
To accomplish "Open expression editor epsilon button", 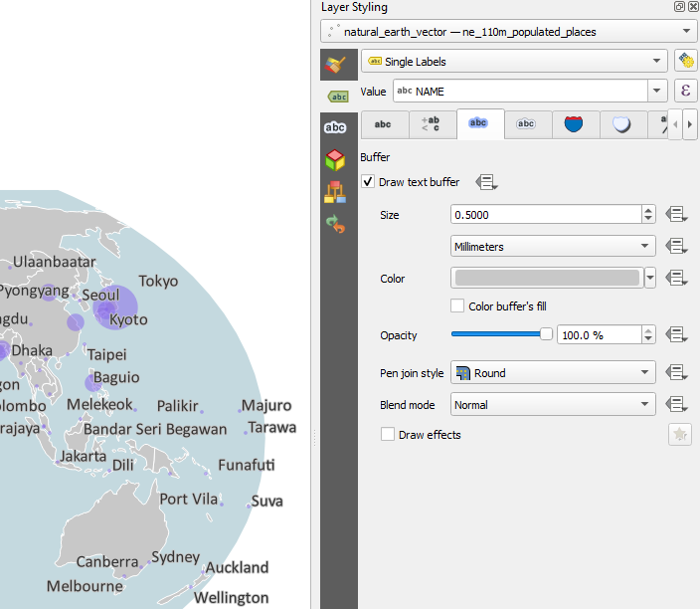I will (686, 92).
